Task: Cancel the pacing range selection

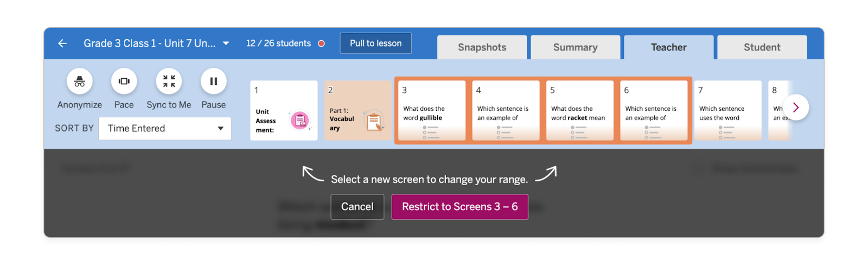Action: coord(357,207)
